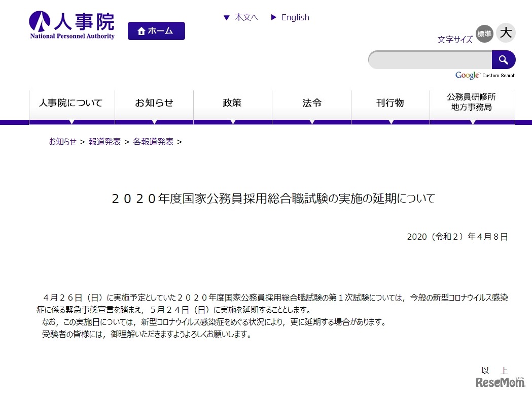Viewport: 532px width, 394px height.
Task: Click the triangle icon beside 本文へ
Action: [x=226, y=17]
